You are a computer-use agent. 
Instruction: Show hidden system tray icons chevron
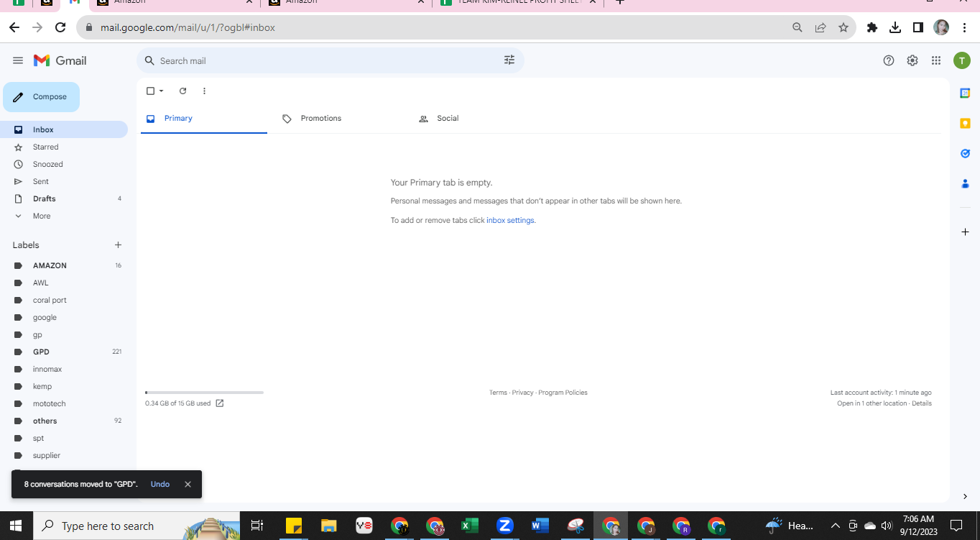836,526
